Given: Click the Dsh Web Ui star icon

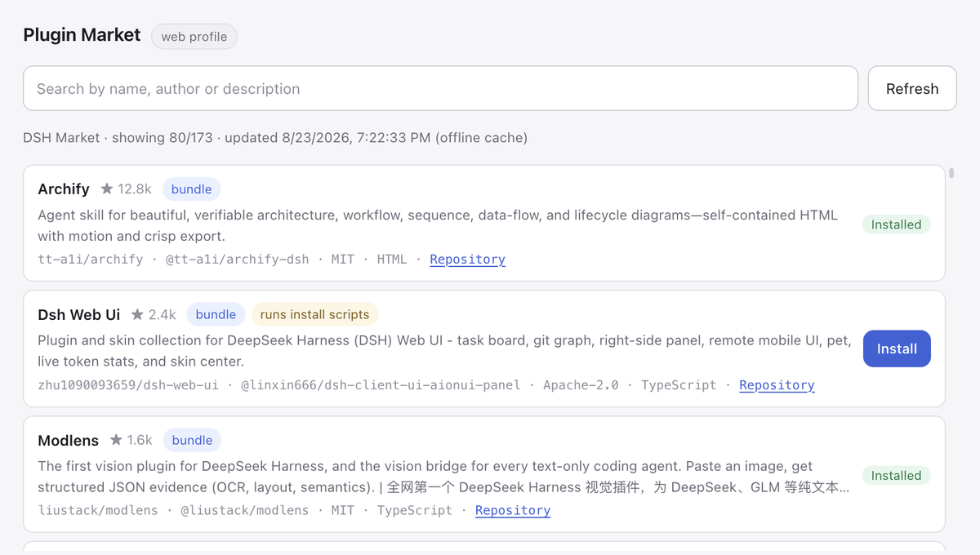Looking at the screenshot, I should [137, 314].
